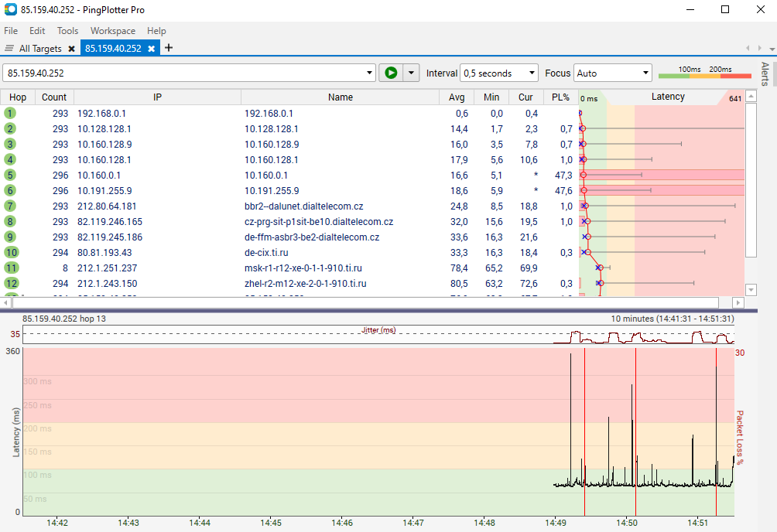
Task: Open the Alerts side panel
Action: click(x=765, y=74)
